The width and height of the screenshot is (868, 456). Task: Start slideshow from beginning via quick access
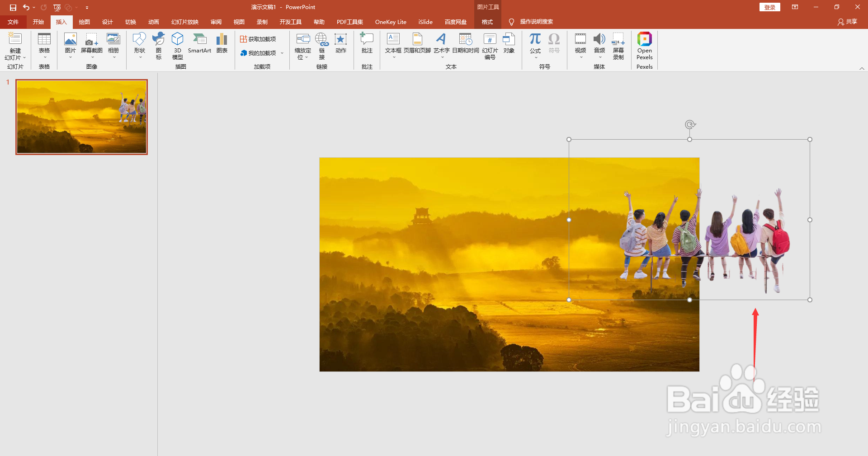tap(57, 7)
